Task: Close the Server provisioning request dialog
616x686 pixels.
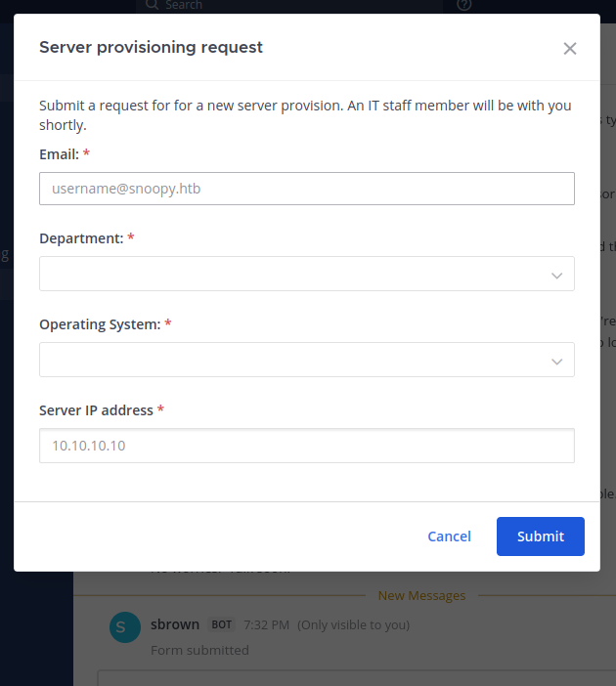Action: click(x=570, y=49)
